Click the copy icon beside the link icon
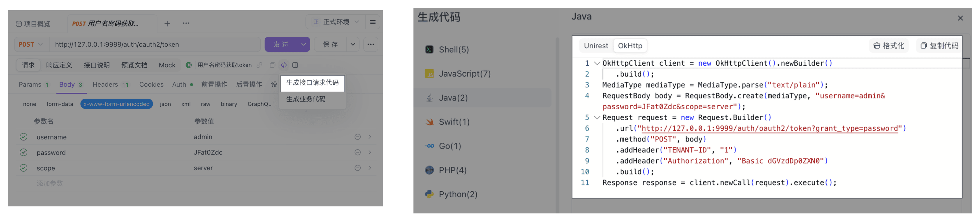This screenshot has height=221, width=980. click(x=272, y=65)
